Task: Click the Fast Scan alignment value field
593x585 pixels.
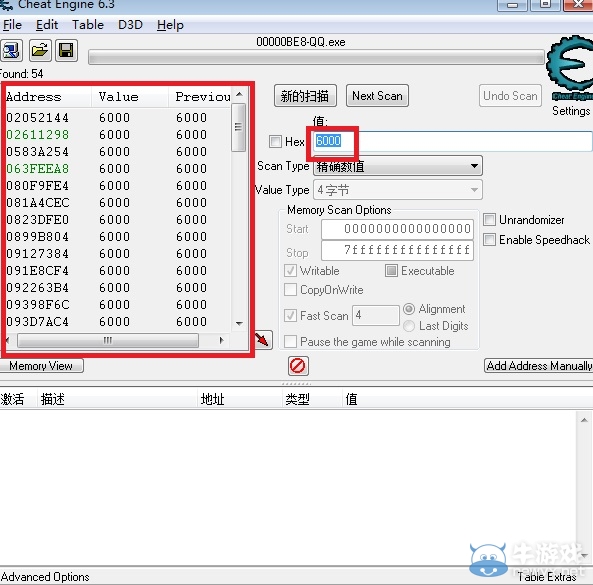Action: tap(376, 315)
